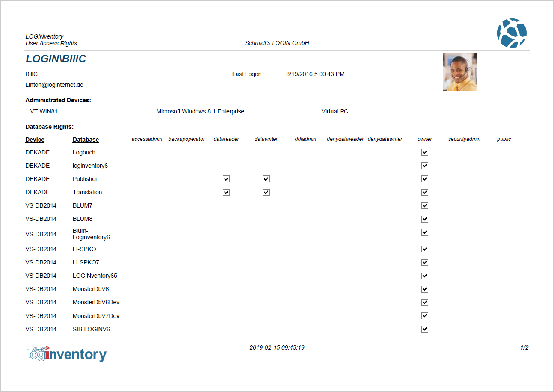Click the BLUM8 database name
Screen dimensions: 554x392
(83, 219)
